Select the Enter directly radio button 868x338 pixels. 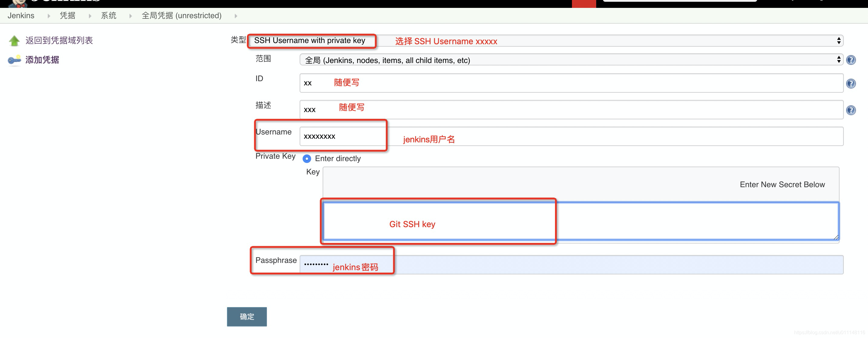click(307, 158)
